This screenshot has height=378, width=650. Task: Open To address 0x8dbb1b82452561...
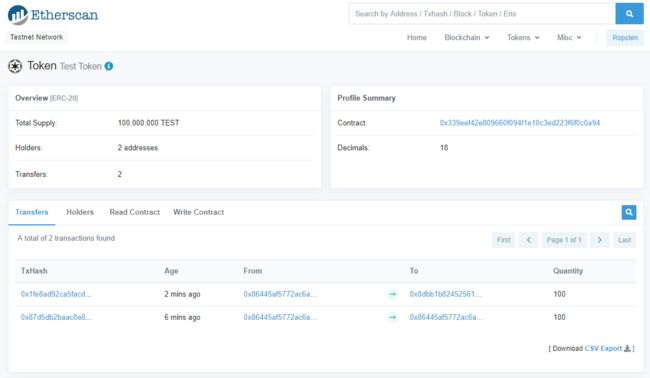tap(446, 294)
